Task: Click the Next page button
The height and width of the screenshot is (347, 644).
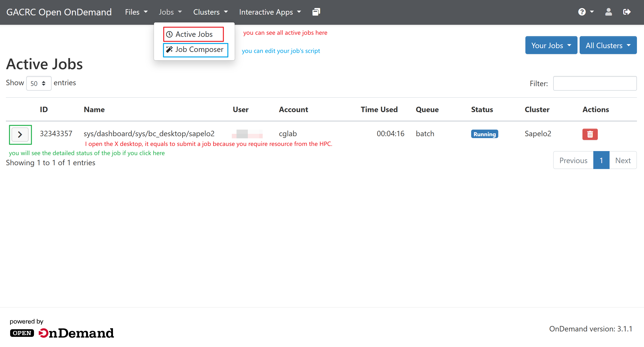Action: (x=623, y=160)
